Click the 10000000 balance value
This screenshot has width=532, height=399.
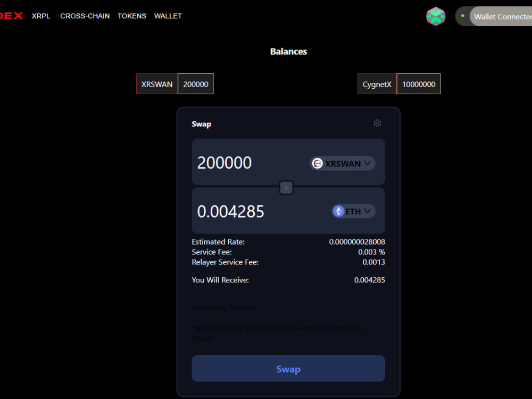[419, 84]
